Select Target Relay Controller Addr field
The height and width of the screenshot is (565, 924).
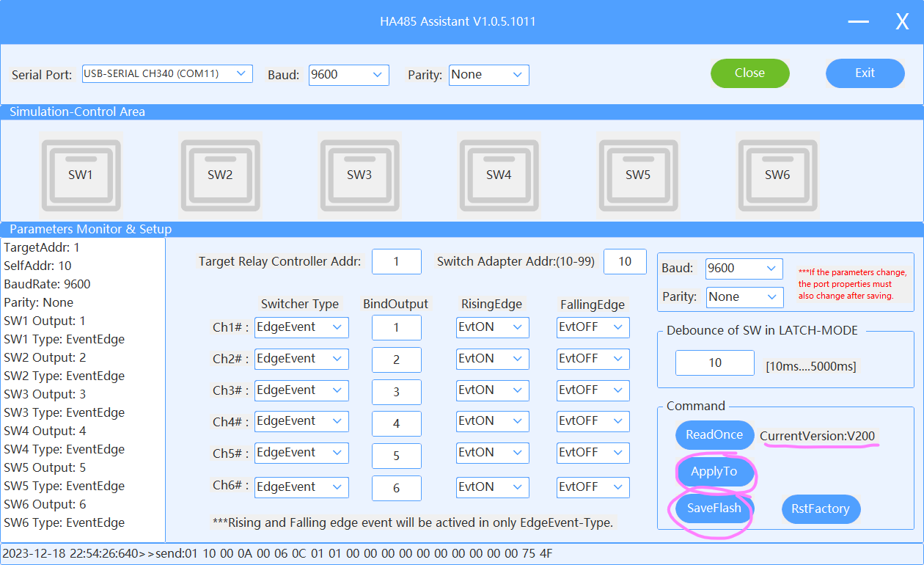coord(396,262)
